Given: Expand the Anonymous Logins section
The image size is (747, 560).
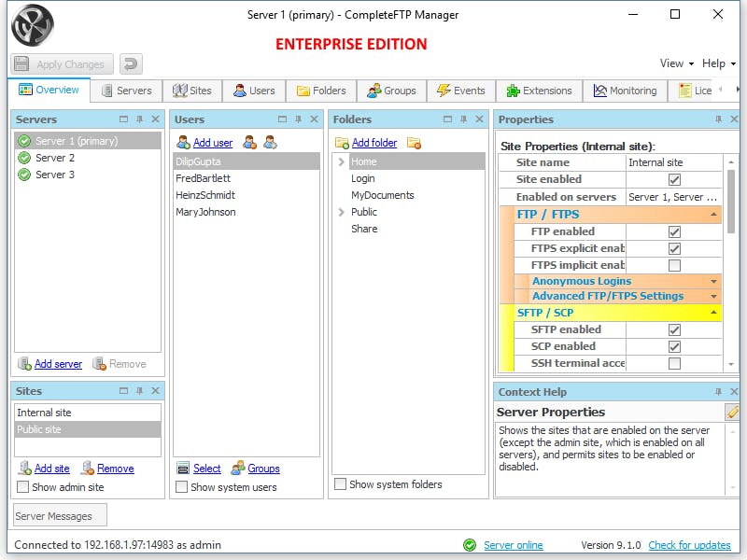Looking at the screenshot, I should pyautogui.click(x=713, y=282).
